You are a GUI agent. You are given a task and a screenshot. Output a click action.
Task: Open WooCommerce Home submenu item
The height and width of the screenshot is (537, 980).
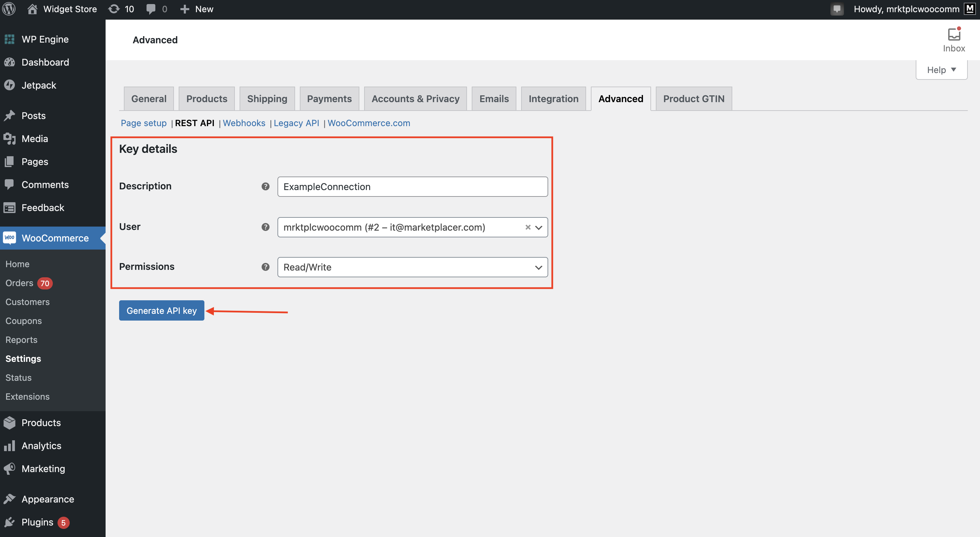(17, 264)
